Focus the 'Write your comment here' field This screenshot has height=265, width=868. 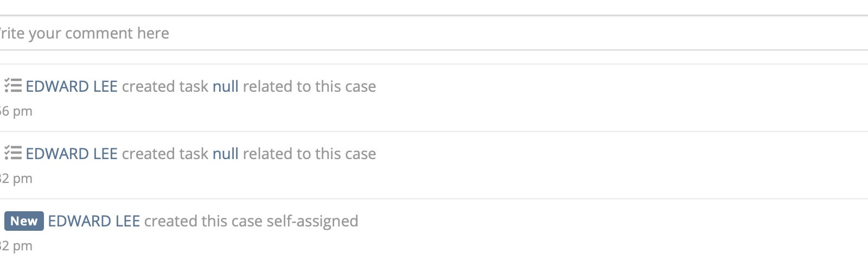(x=380, y=33)
